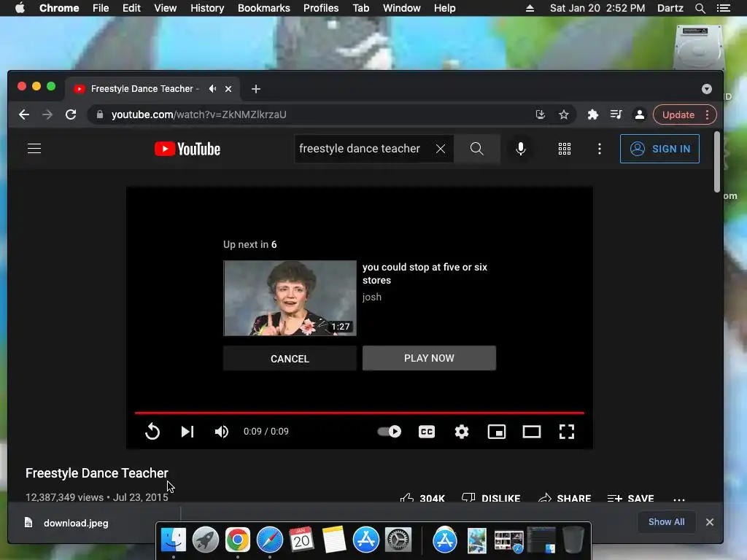Open the History menu
The image size is (747, 560).
(207, 8)
